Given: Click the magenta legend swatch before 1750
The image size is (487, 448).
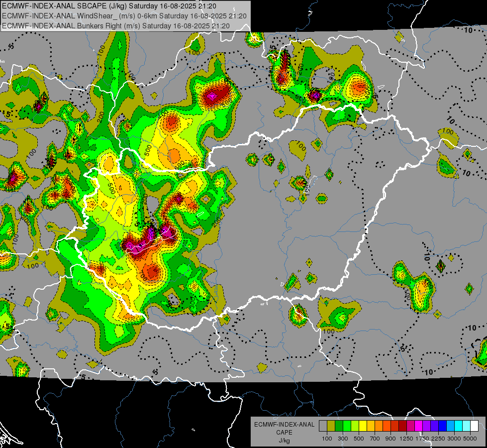Looking at the screenshot, I should [x=419, y=426].
